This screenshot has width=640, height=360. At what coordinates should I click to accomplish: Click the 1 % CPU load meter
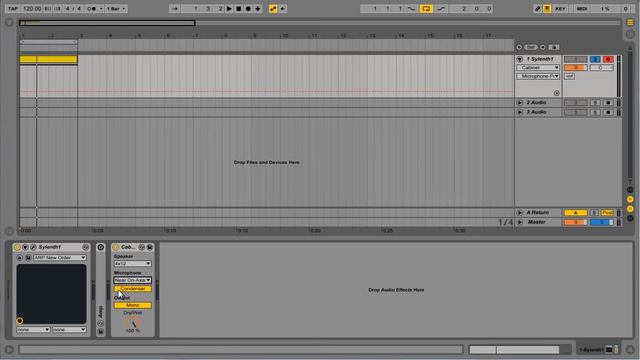(x=605, y=9)
